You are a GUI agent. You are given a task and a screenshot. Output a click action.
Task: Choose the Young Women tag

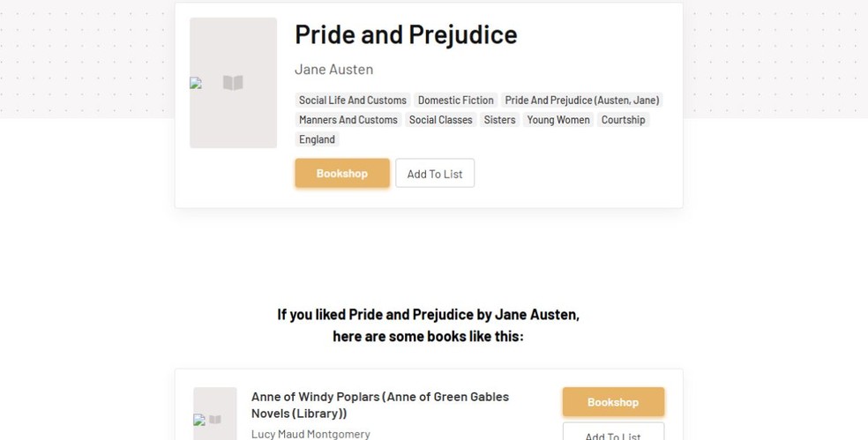click(x=558, y=120)
